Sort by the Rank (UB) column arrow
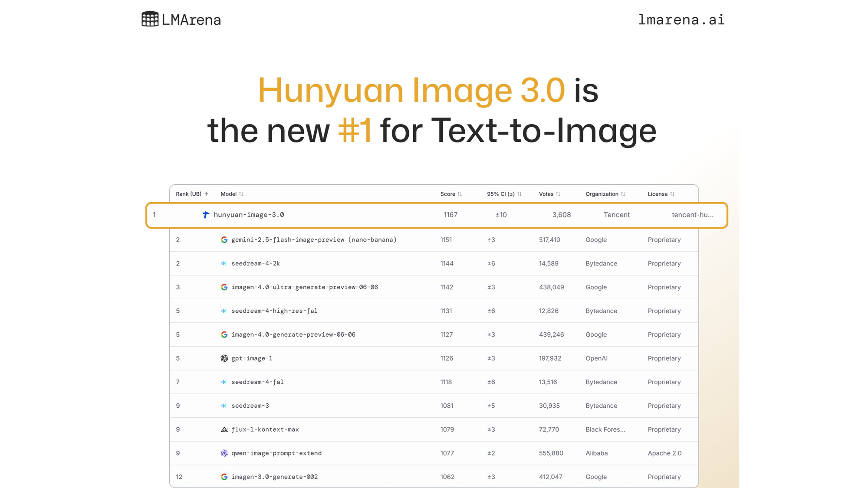Screen dimensions: 868x488 pyautogui.click(x=206, y=194)
